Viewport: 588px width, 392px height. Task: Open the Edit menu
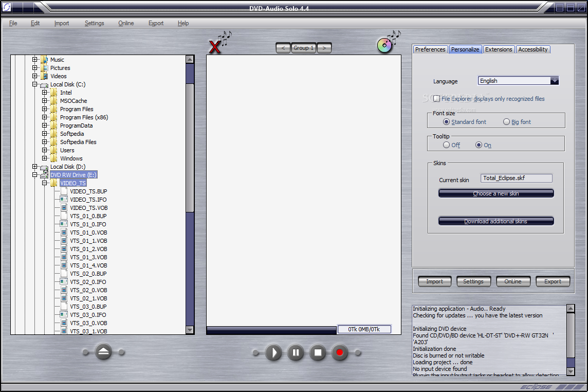[35, 23]
